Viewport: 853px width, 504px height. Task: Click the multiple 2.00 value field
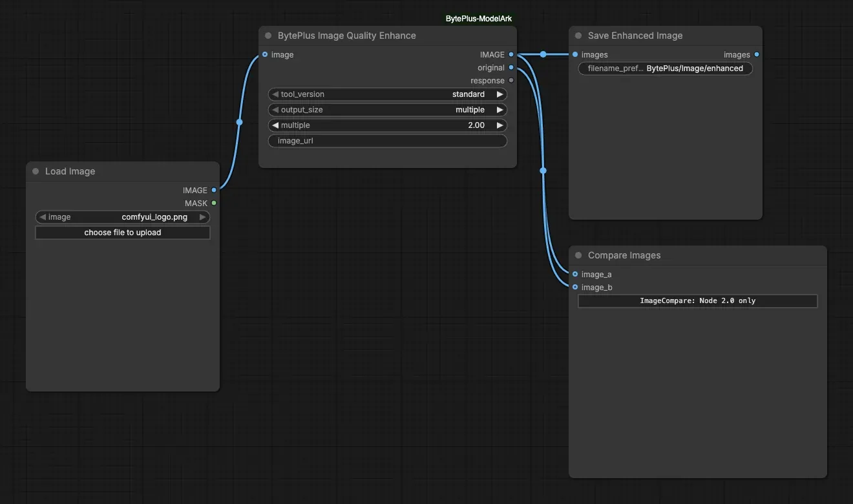click(388, 125)
